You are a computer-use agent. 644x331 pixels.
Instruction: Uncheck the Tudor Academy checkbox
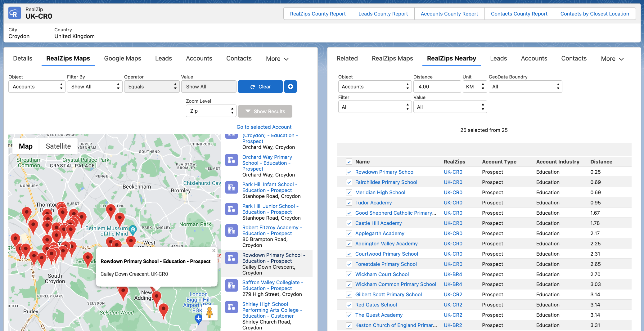coord(349,203)
